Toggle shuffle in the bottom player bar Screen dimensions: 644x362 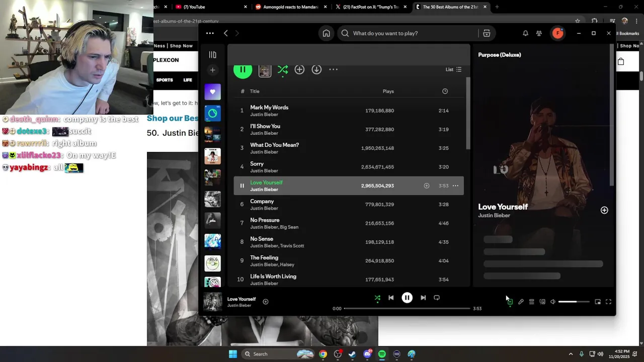377,298
